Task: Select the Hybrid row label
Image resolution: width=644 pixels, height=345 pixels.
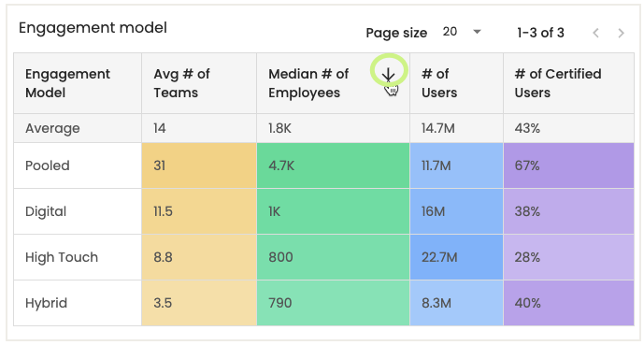Action: point(46,303)
